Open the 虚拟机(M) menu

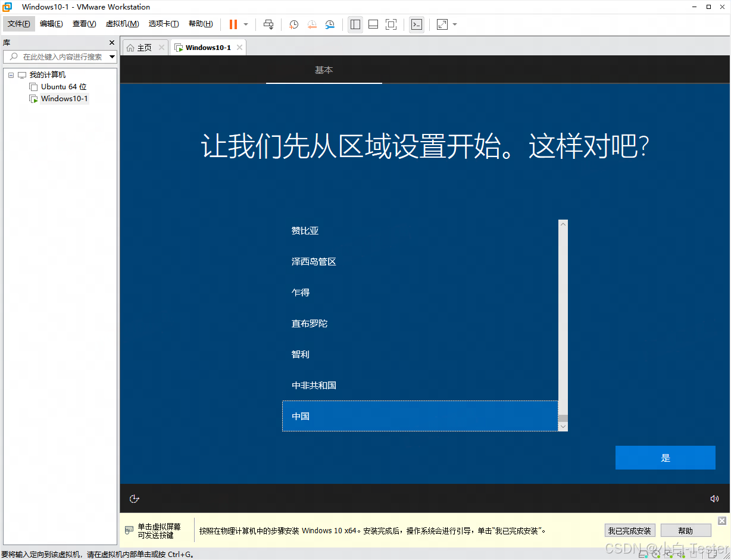coord(122,24)
